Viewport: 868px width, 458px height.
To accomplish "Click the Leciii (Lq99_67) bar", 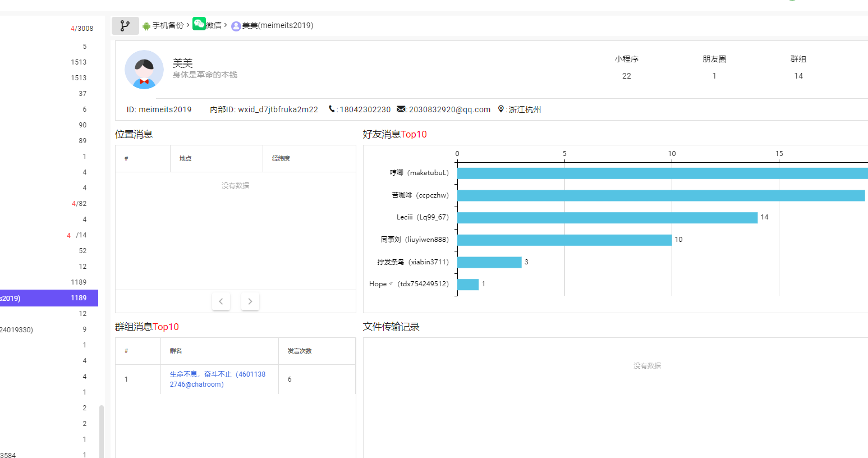I will click(608, 218).
